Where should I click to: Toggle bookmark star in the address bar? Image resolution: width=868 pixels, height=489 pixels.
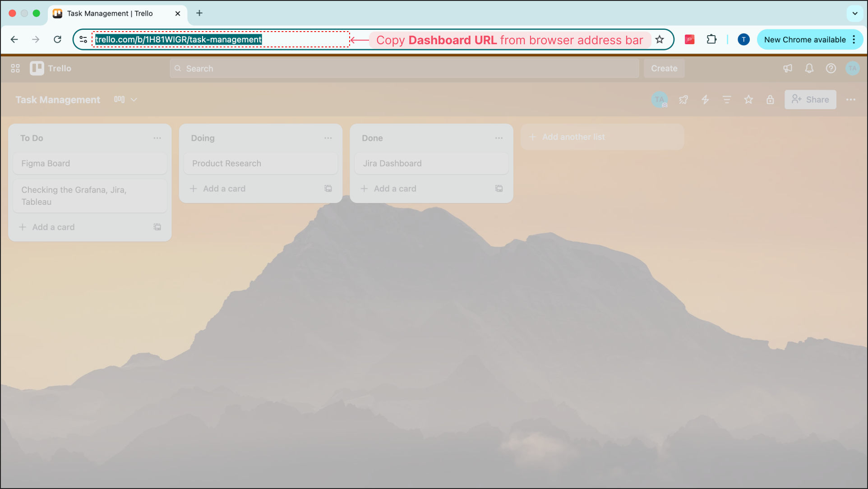click(x=660, y=40)
